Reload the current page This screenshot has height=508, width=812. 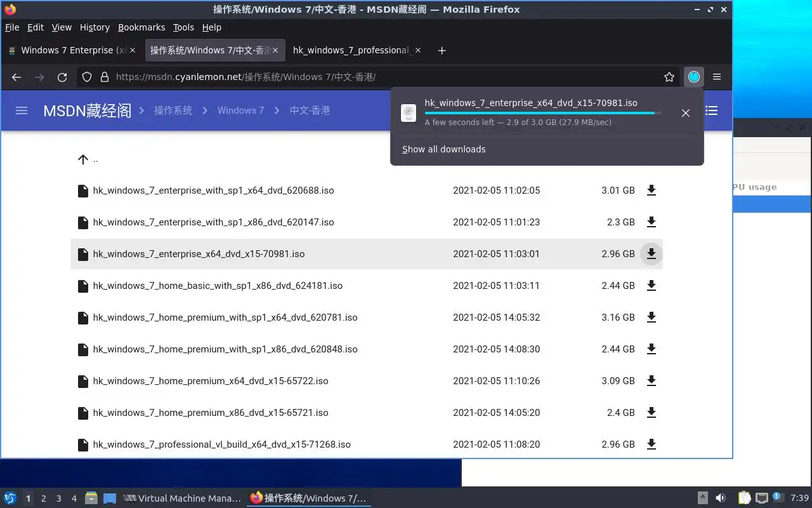point(62,77)
